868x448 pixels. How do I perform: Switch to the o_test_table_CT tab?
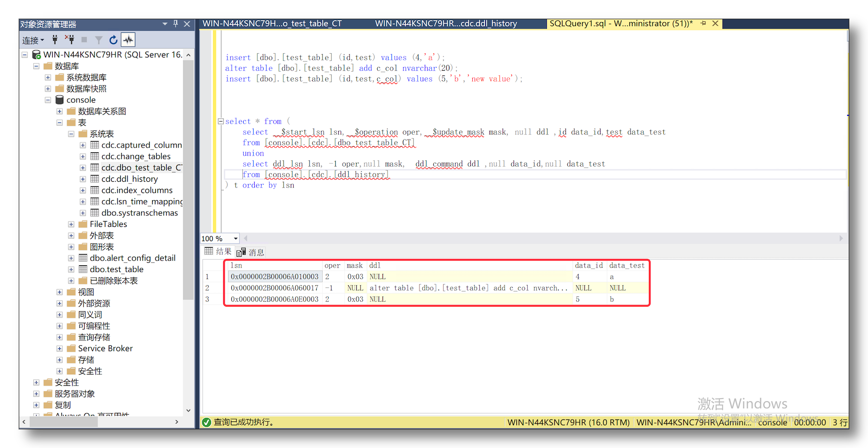point(272,23)
